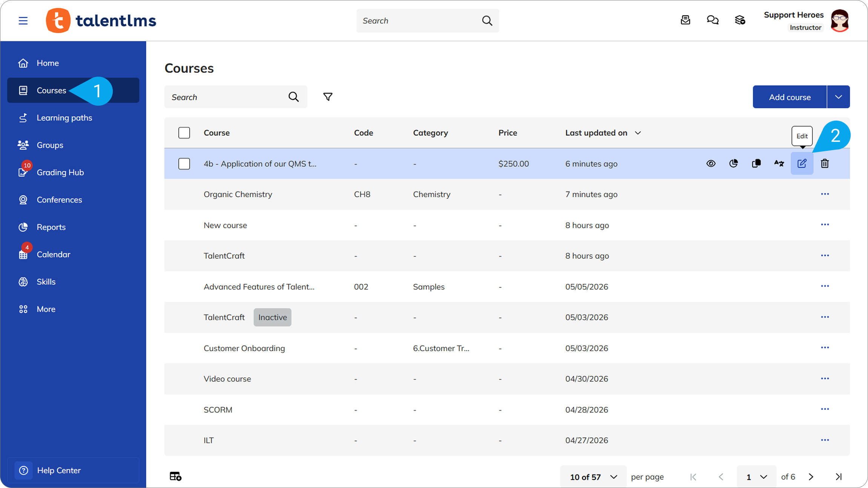
Task: Sort by Price column header
Action: coord(508,133)
